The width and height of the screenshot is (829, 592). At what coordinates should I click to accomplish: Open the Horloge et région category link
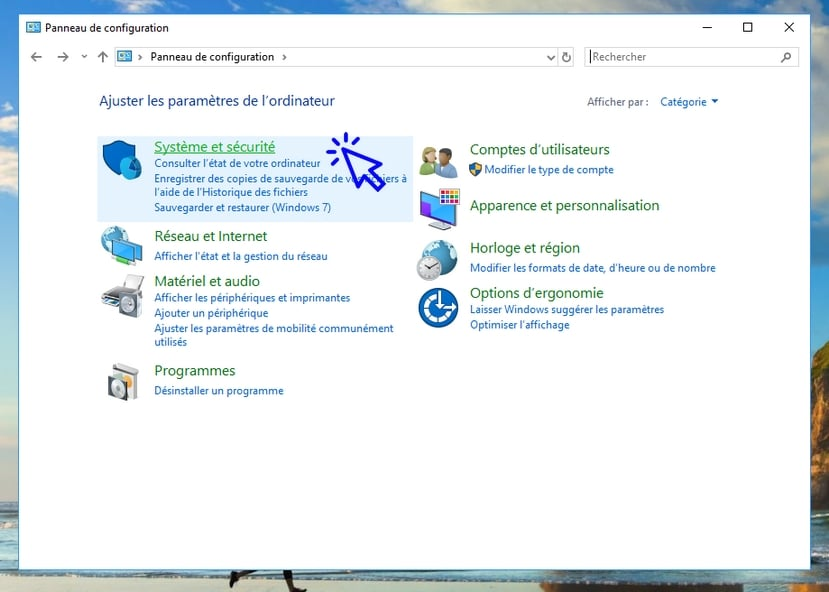(525, 248)
